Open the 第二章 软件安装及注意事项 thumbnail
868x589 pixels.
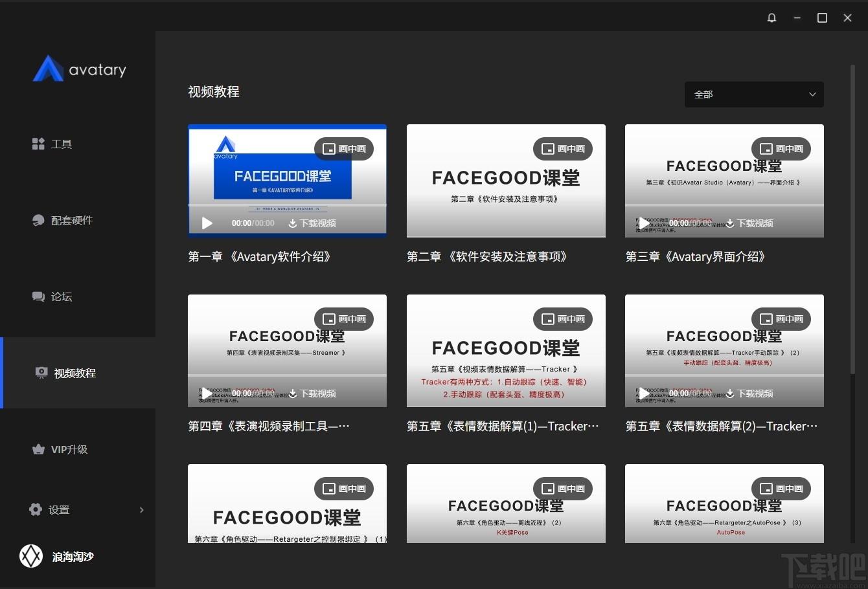506,181
